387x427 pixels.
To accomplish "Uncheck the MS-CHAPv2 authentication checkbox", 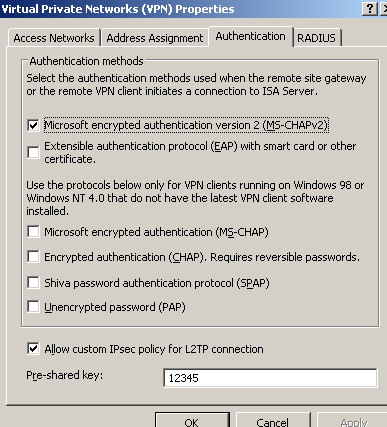I will click(x=33, y=125).
